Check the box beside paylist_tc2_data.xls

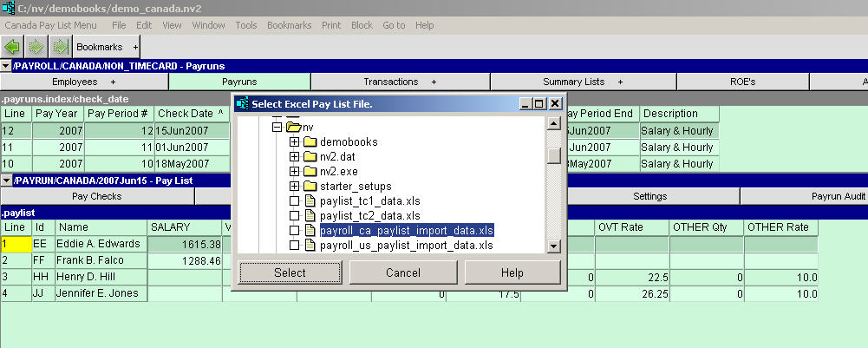tap(295, 216)
